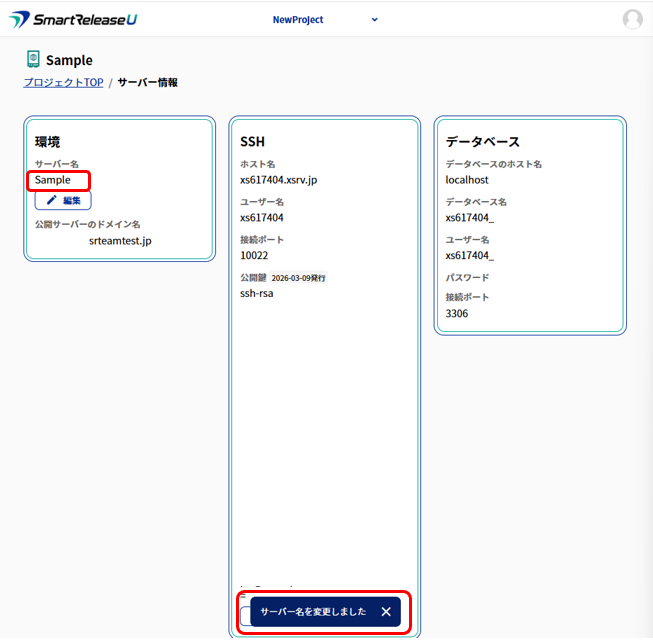
Task: Click the ssh-rsa public key value
Action: pos(257,293)
